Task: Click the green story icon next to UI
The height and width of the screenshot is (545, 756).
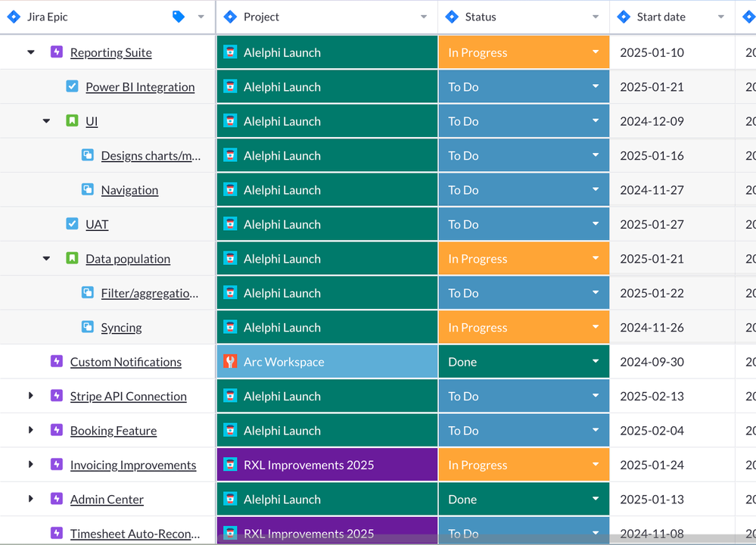Action: pos(72,120)
